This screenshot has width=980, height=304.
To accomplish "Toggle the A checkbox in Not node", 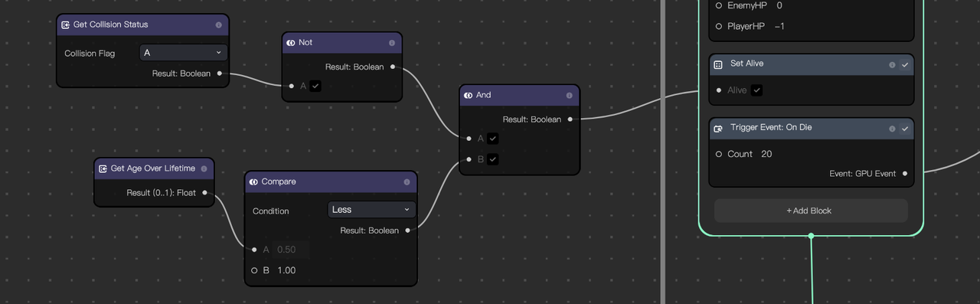I will click(x=316, y=87).
